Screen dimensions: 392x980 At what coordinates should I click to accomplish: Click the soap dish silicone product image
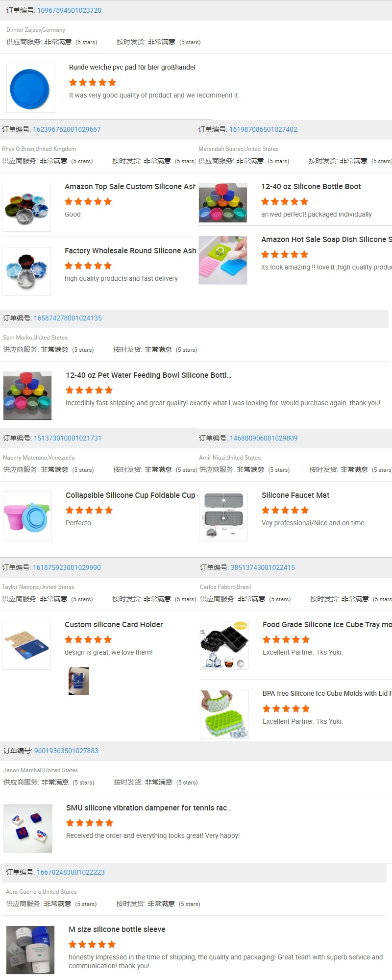point(223,260)
